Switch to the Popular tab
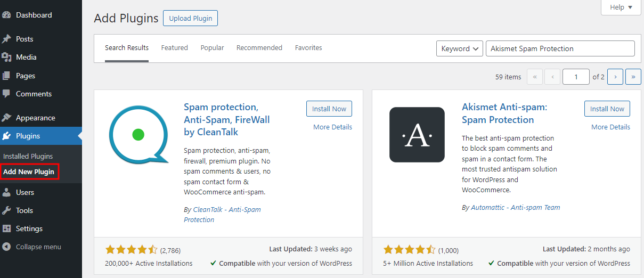 (212, 48)
